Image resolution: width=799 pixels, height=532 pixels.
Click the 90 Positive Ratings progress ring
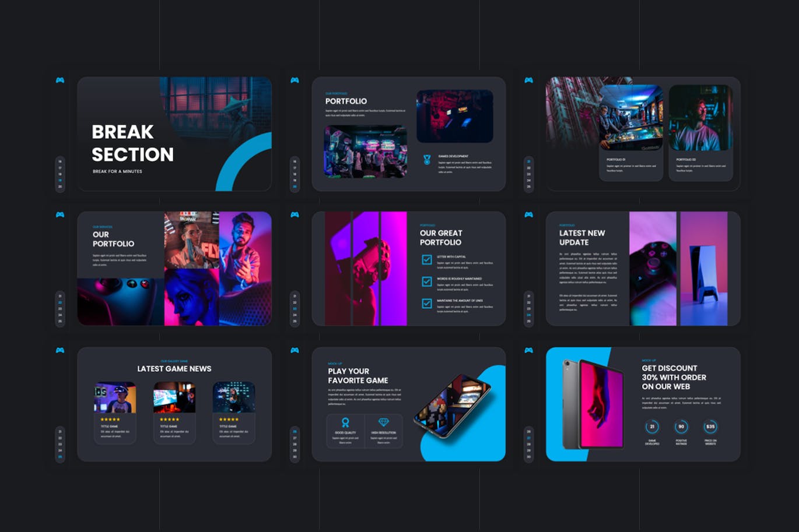coord(682,427)
